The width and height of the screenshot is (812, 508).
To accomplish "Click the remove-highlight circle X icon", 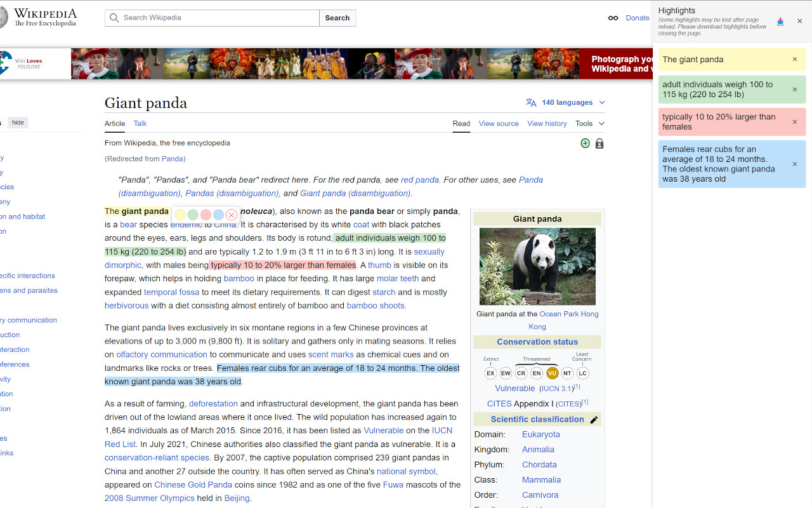I will [x=232, y=215].
